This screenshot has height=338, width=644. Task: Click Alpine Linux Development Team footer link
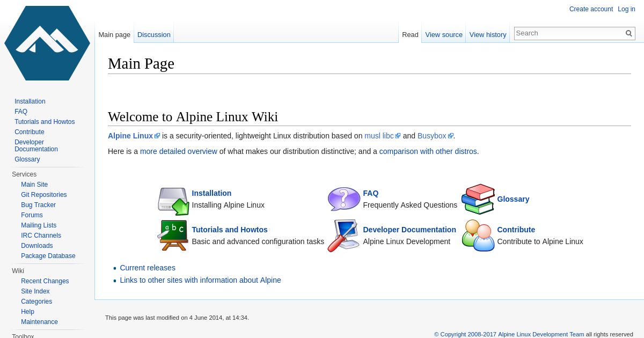click(x=541, y=334)
